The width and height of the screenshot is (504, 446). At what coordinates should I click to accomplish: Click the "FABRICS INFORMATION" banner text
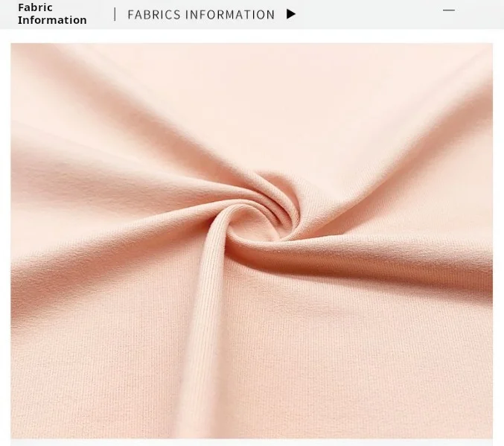pos(201,15)
